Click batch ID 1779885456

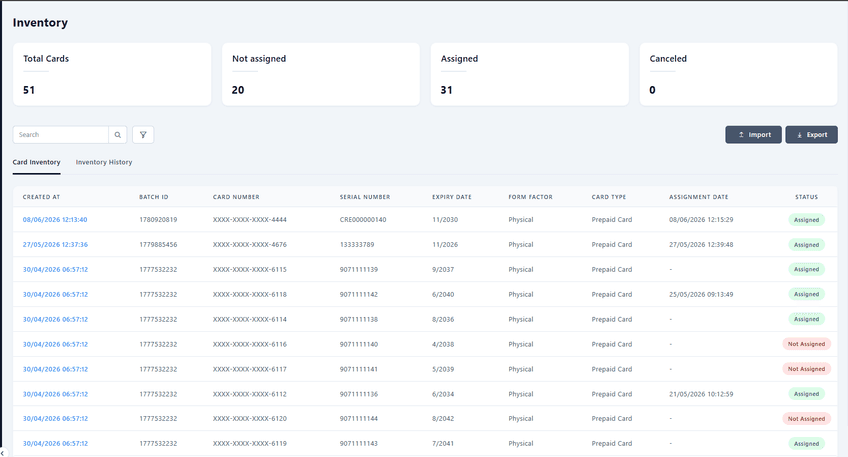click(158, 244)
